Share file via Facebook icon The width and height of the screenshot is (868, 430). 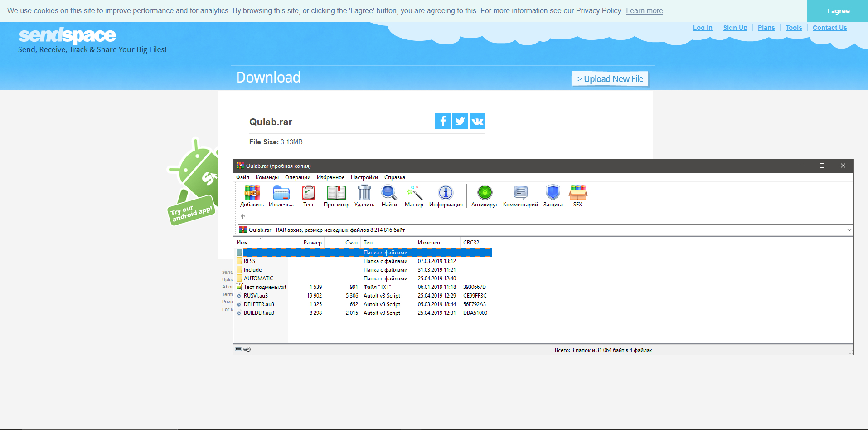click(x=442, y=121)
